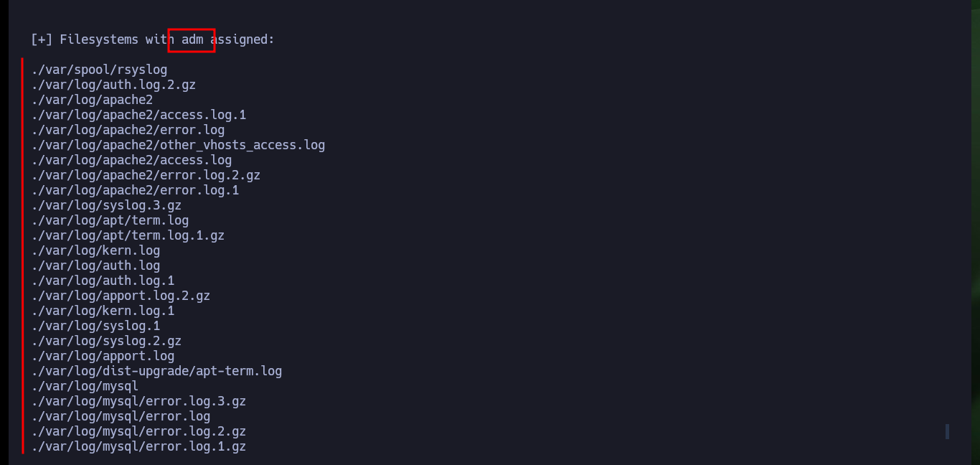The width and height of the screenshot is (980, 465).
Task: Click the ./var/log/kern.log line
Action: point(95,251)
